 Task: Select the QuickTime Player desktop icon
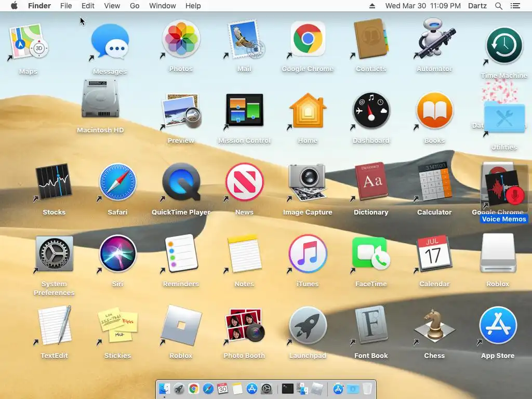181,182
